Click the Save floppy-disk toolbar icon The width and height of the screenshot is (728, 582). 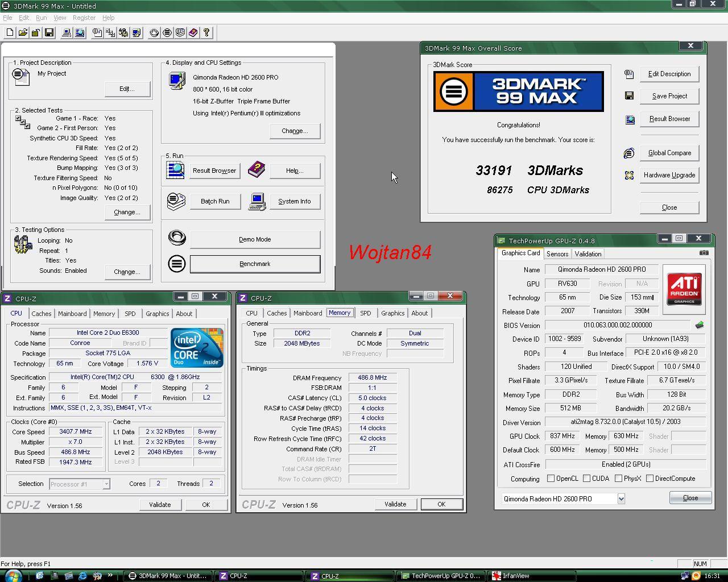(49, 32)
